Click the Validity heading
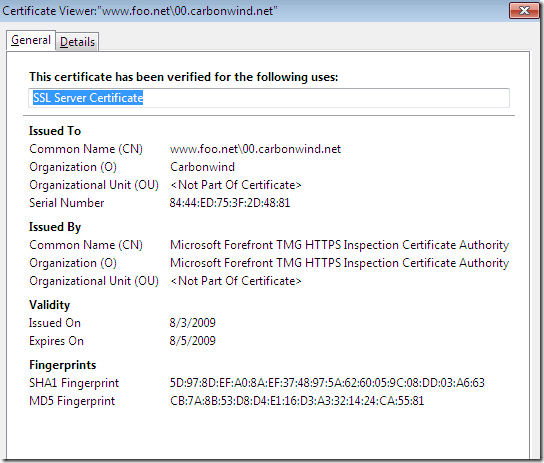Image resolution: width=544 pixels, height=463 pixels. coord(50,305)
